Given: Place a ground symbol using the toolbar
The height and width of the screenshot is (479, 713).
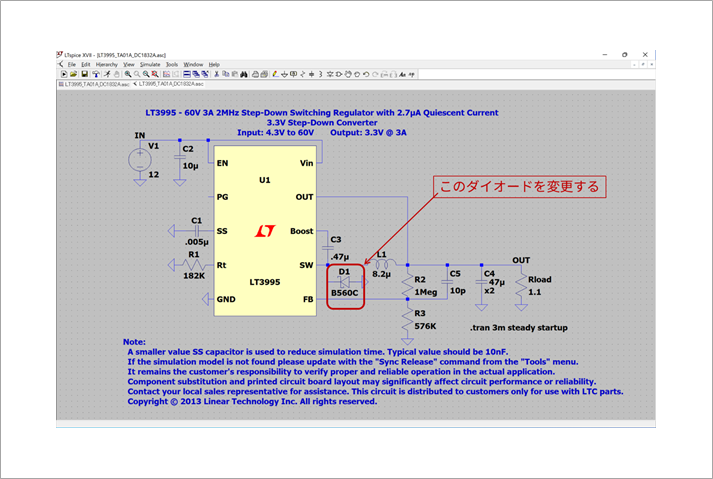Looking at the screenshot, I should tap(285, 74).
